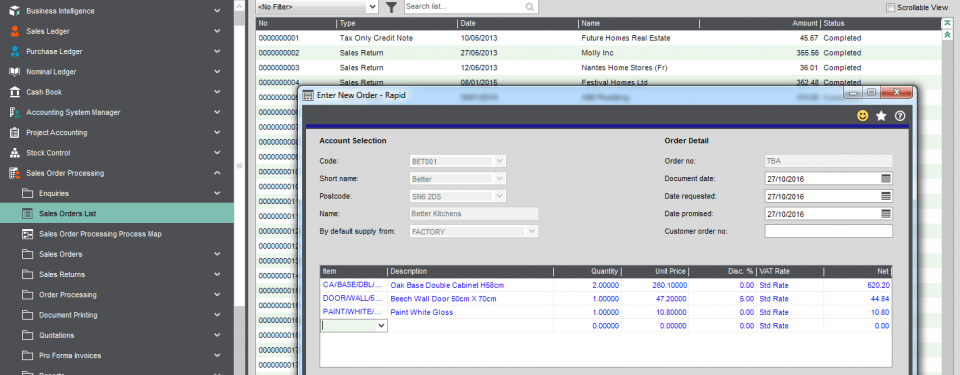Image resolution: width=960 pixels, height=375 pixels.
Task: Click the search magnifier icon
Action: 530,7
